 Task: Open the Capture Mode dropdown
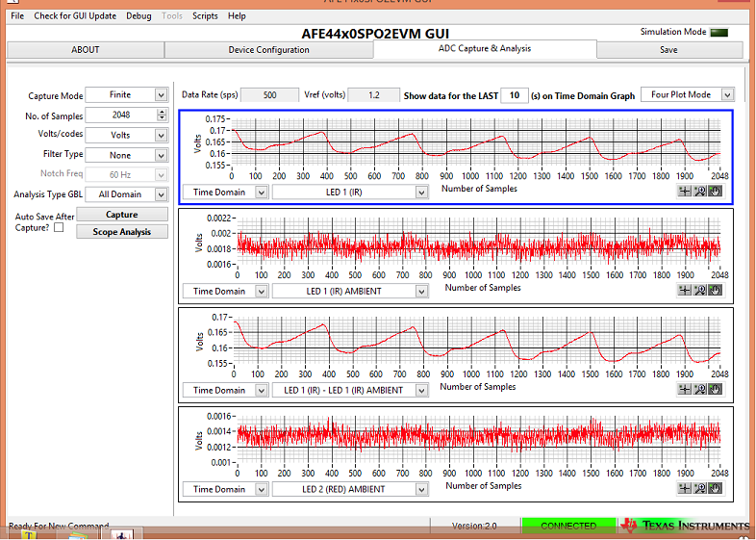coord(127,94)
